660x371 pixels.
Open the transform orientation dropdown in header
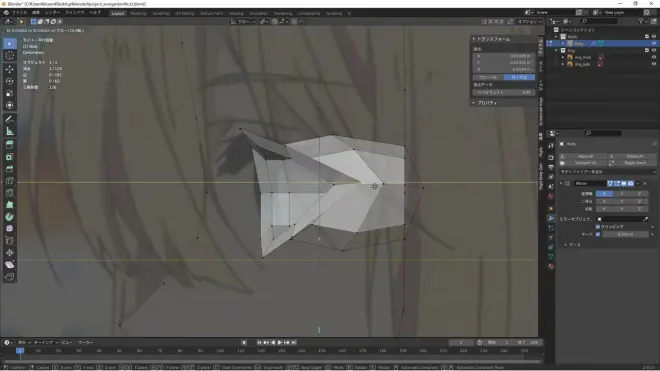pyautogui.click(x=244, y=21)
